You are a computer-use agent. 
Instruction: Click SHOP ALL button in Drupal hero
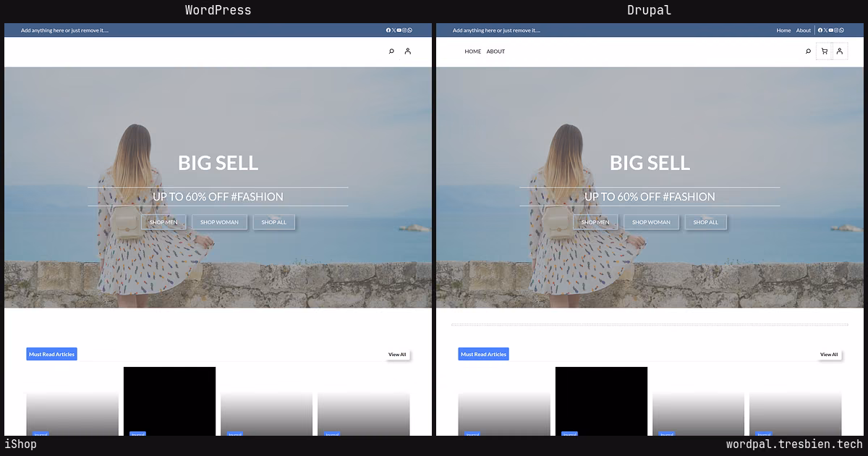pos(706,222)
